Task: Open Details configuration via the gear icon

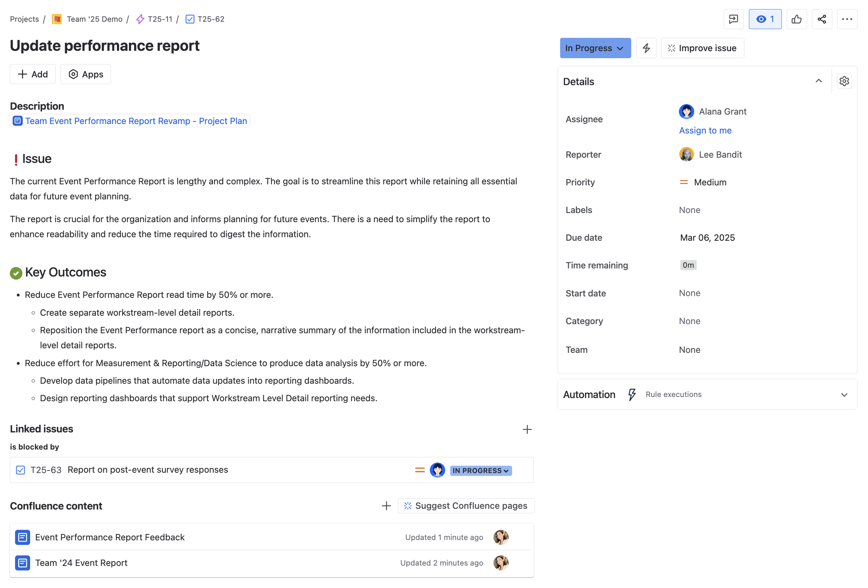Action: [845, 81]
